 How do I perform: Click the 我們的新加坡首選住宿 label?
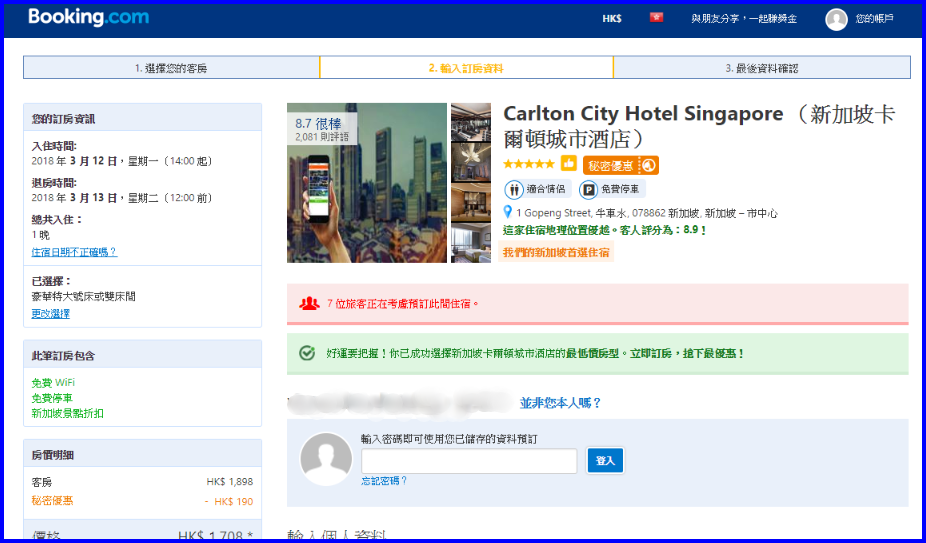click(556, 253)
